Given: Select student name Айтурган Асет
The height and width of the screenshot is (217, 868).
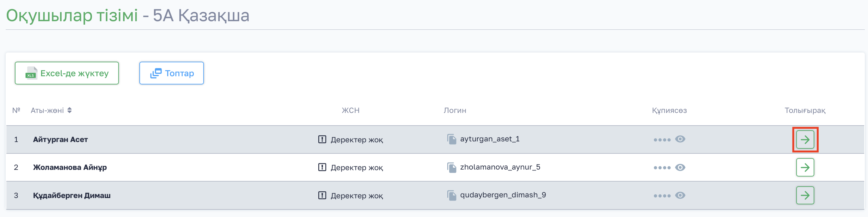Looking at the screenshot, I should (60, 139).
